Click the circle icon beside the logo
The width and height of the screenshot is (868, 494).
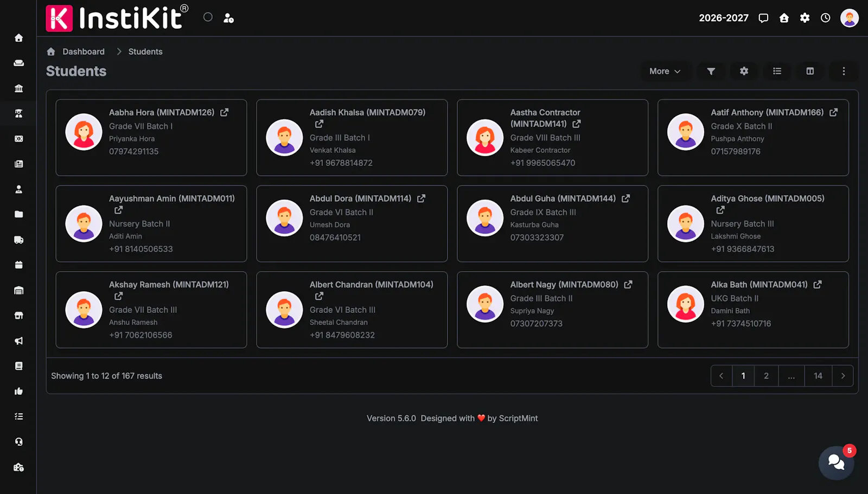208,17
